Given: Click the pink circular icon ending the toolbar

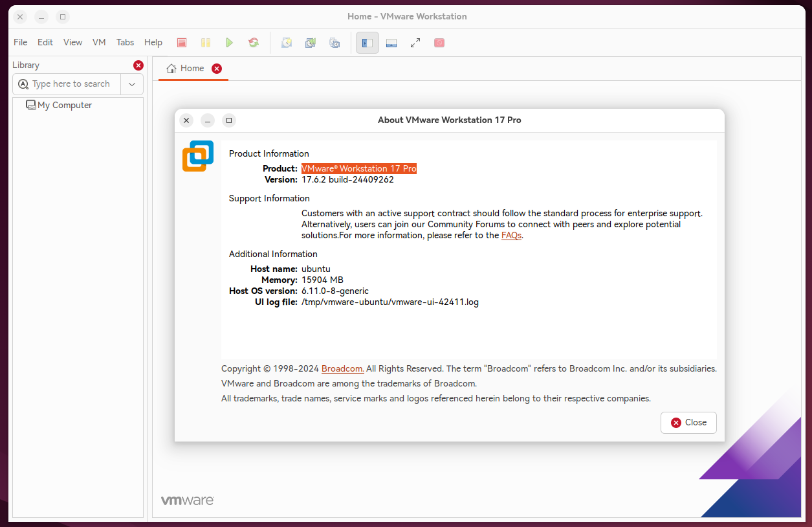Looking at the screenshot, I should tap(439, 43).
